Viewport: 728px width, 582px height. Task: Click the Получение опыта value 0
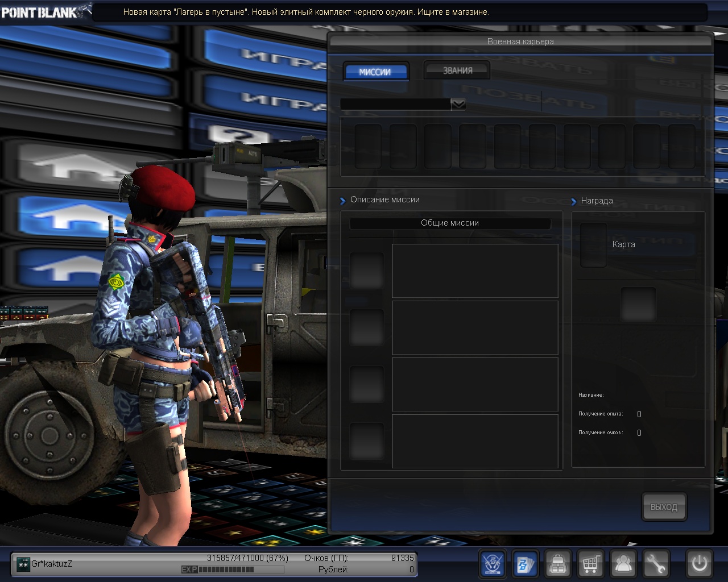pos(639,414)
